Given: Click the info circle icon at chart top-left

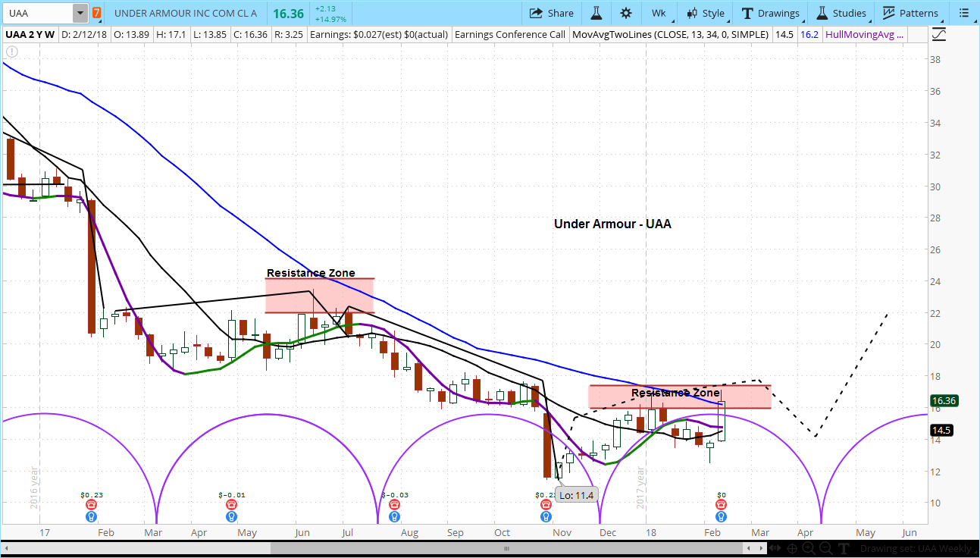Looking at the screenshot, I should [x=11, y=52].
